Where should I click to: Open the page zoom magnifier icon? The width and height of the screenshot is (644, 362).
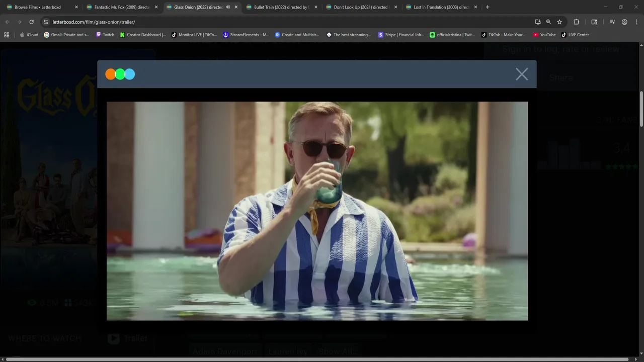pyautogui.click(x=548, y=22)
